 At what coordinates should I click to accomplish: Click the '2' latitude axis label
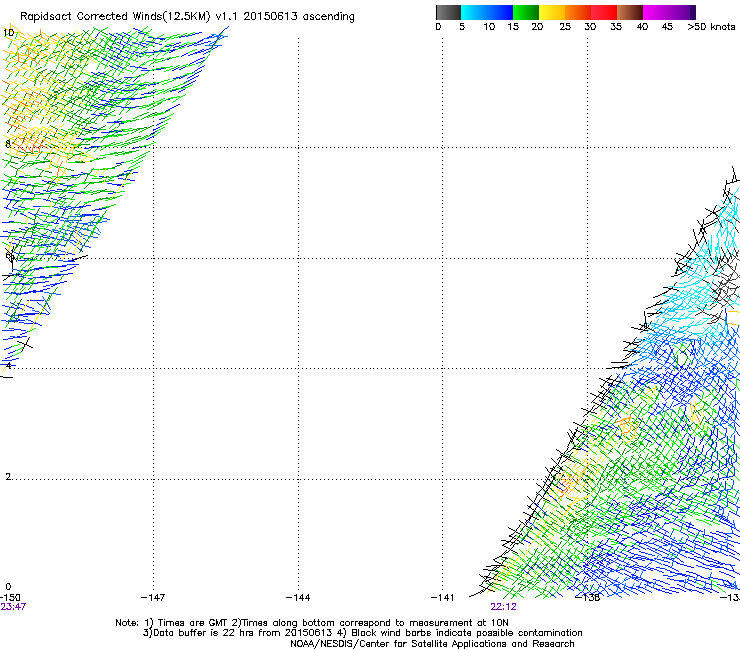click(8, 477)
